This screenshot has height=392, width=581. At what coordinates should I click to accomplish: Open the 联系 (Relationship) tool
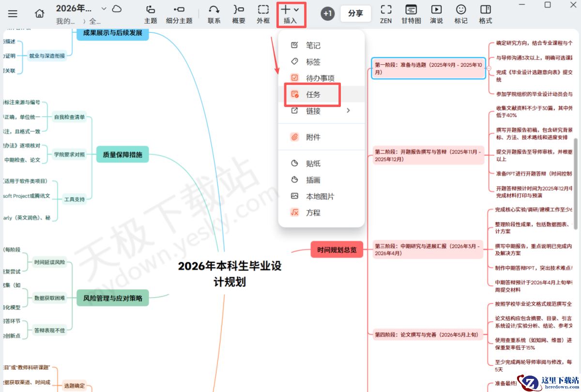click(x=214, y=14)
